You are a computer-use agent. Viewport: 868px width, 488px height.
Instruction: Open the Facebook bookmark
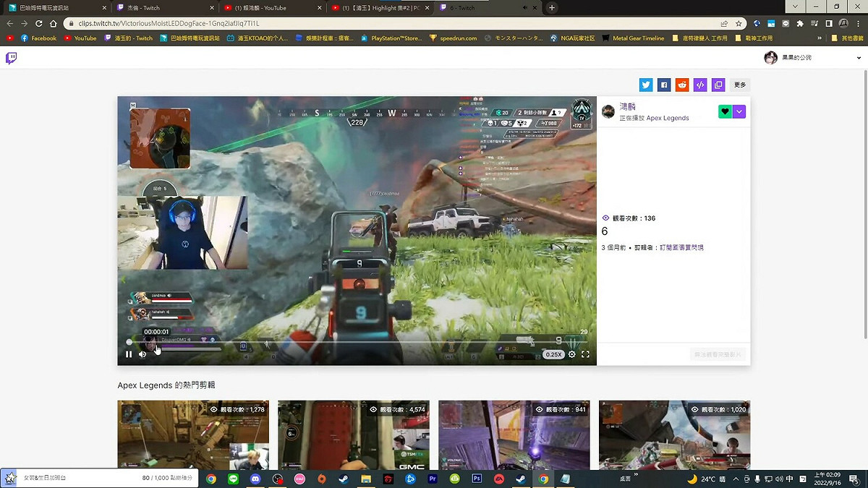(x=38, y=38)
